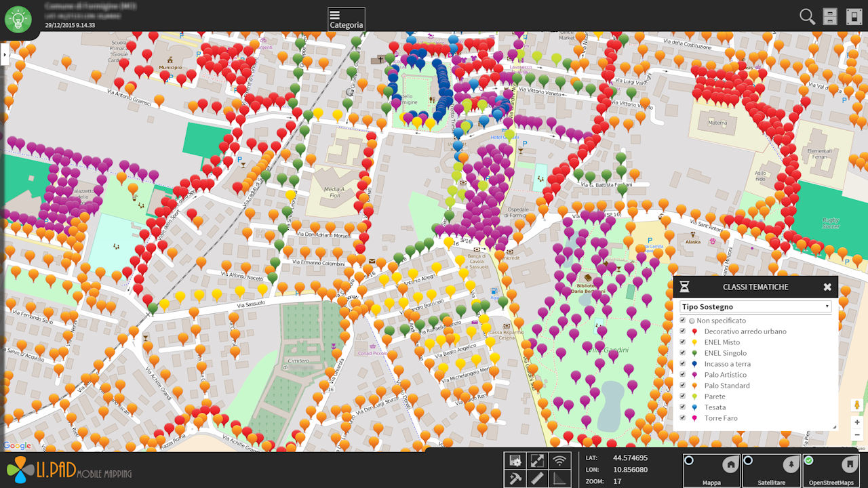Toggle fullscreen with the expand arrows icon
The width and height of the screenshot is (868, 488).
(x=537, y=461)
